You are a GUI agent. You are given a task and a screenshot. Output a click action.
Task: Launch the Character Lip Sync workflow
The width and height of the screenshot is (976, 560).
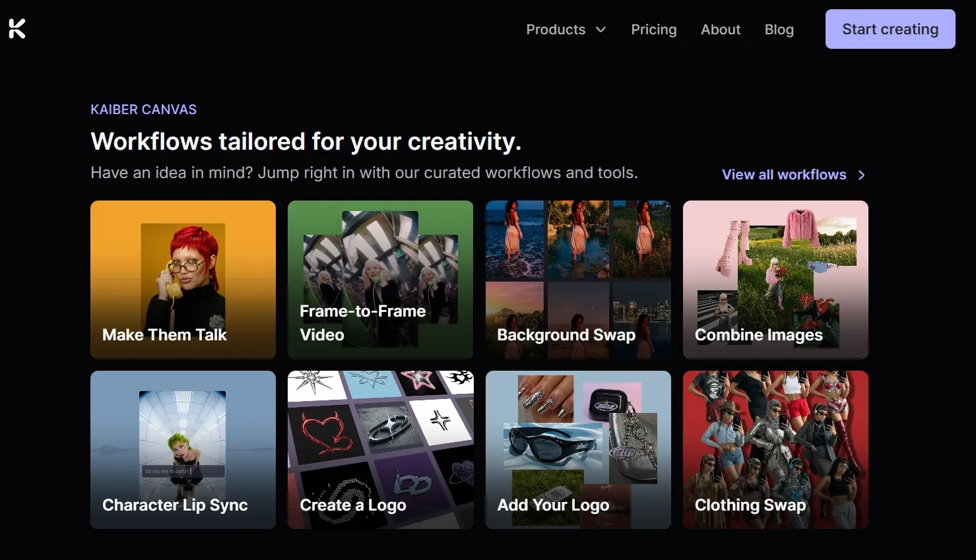[183, 450]
